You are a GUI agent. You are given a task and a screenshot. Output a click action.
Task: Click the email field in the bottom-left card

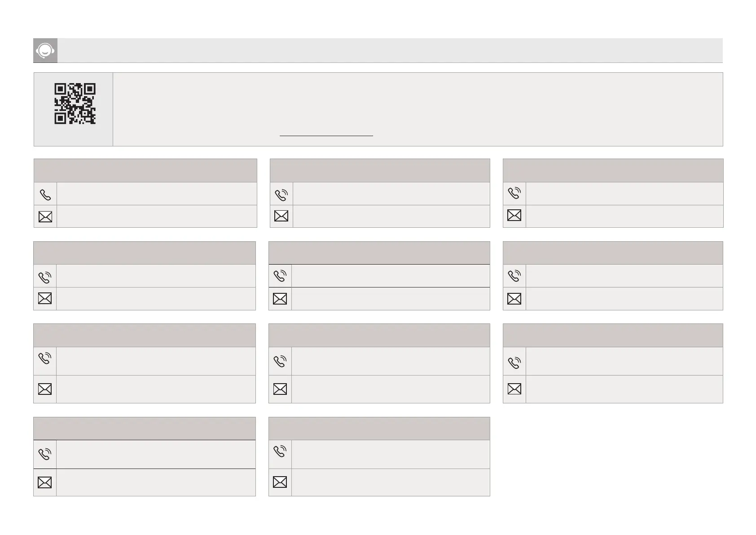(x=156, y=482)
